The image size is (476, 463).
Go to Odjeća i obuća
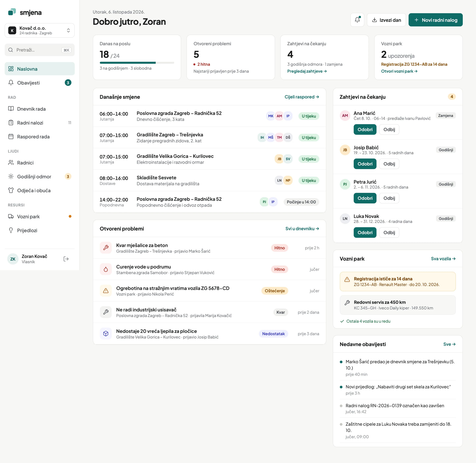(x=40, y=190)
